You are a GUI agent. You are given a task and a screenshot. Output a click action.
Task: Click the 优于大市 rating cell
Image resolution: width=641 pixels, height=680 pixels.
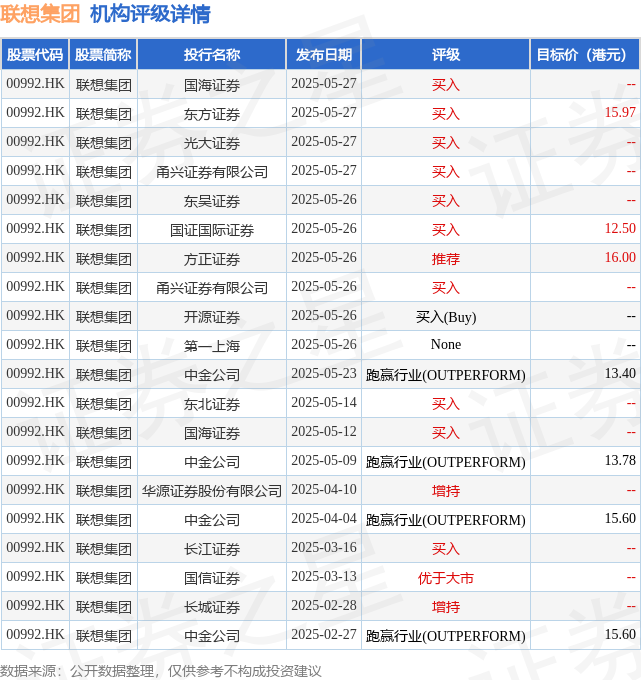pyautogui.click(x=445, y=578)
